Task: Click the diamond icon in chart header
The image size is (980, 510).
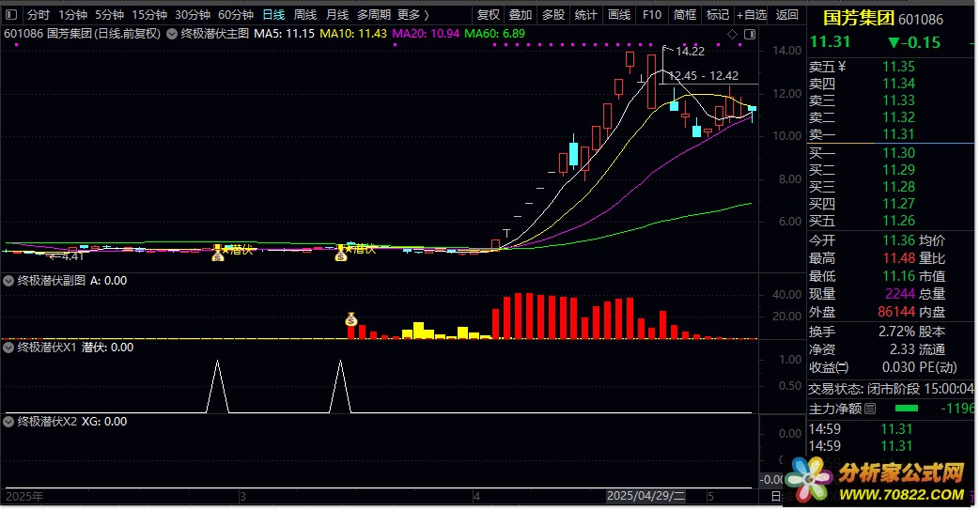Action: coord(733,34)
